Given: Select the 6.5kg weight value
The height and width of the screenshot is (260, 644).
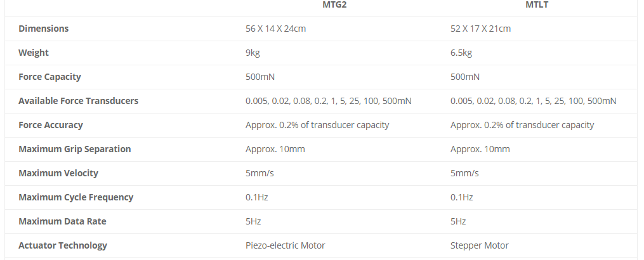Looking at the screenshot, I should pos(461,53).
